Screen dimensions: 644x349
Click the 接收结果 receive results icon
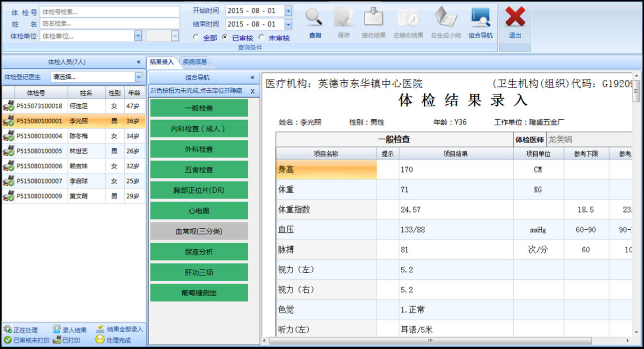[373, 18]
